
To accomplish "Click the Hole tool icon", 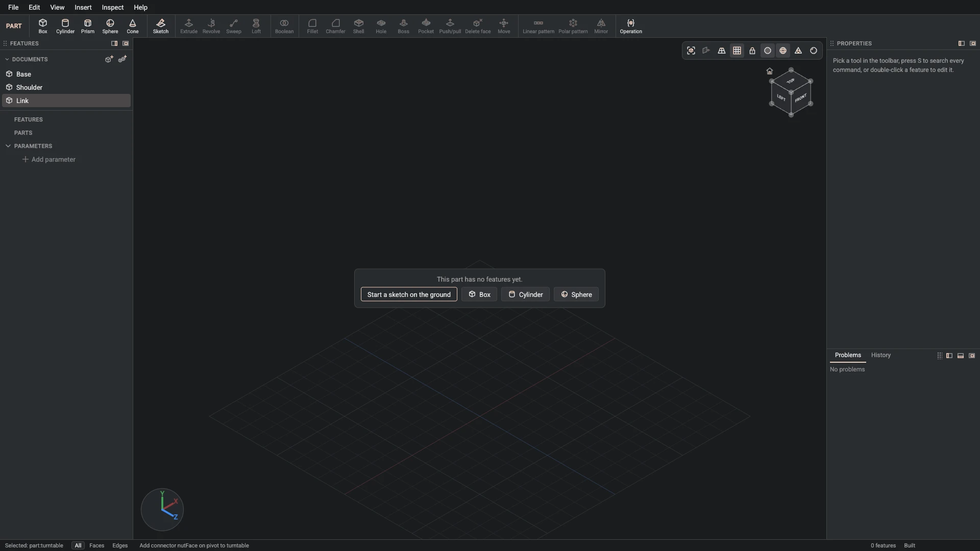I will click(x=381, y=26).
